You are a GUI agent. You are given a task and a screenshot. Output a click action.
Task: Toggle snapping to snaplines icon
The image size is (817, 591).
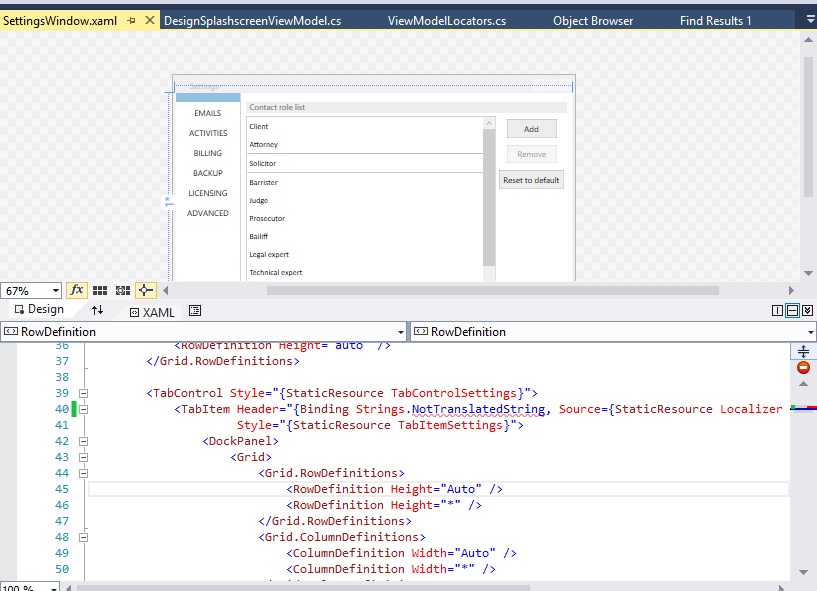[x=146, y=290]
